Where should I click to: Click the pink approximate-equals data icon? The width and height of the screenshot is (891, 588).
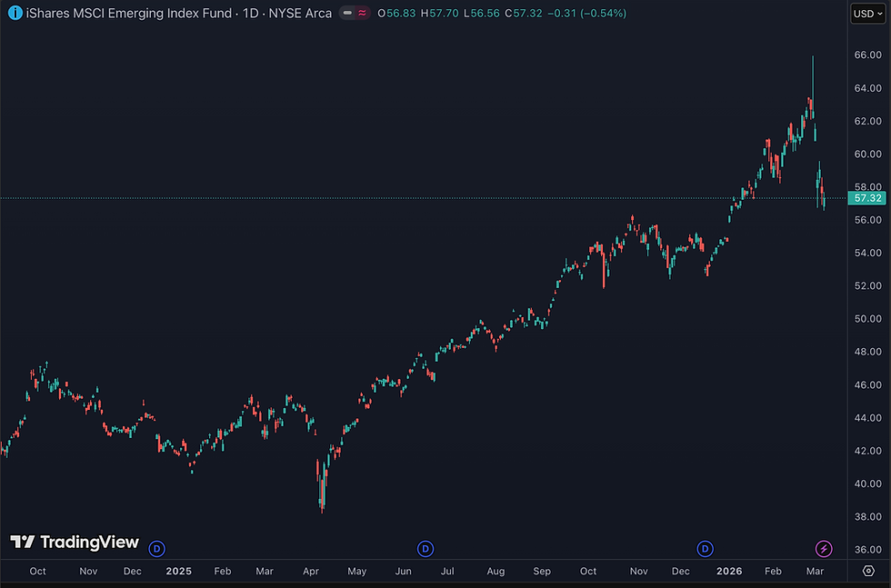[363, 13]
